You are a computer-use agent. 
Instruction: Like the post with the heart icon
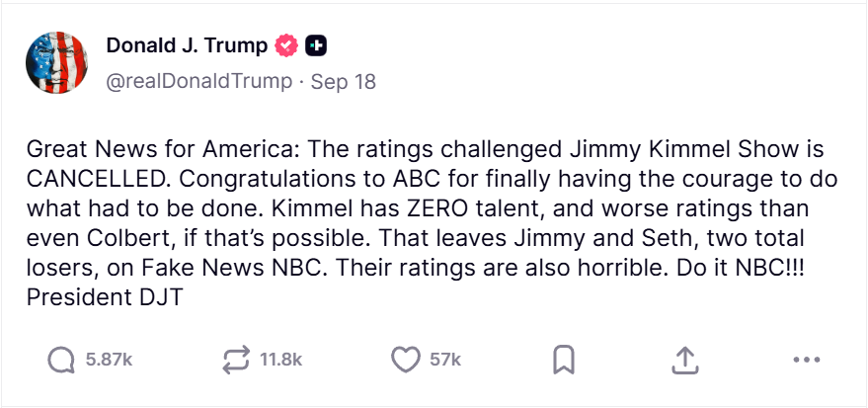coord(406,361)
